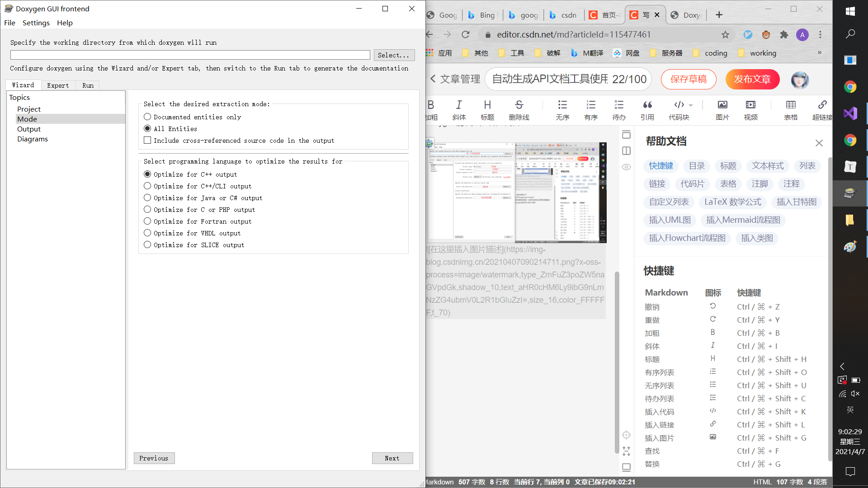
Task: Expand the hidden bookmarks chevron
Action: 820,53
